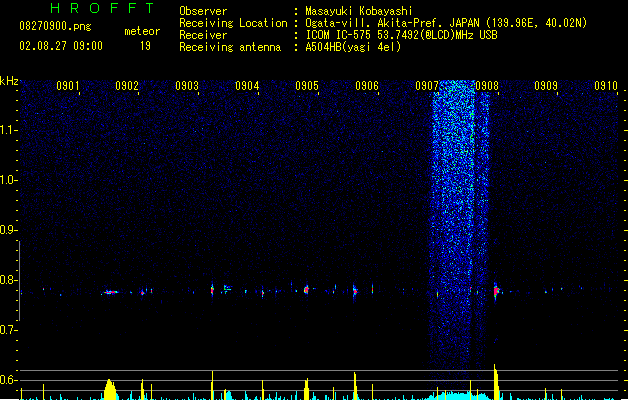Click the 0908 time marker
Image resolution: width=629 pixels, height=400 pixels.
point(487,86)
